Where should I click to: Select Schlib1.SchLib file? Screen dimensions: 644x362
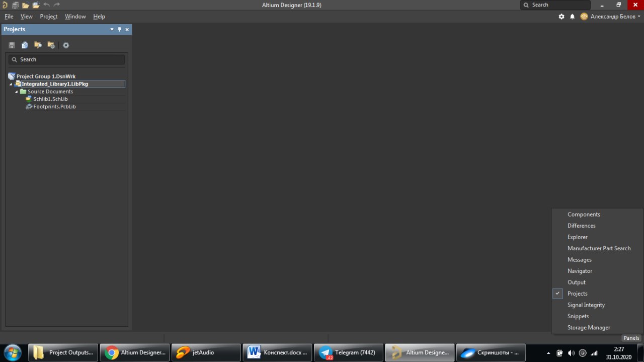click(x=50, y=99)
